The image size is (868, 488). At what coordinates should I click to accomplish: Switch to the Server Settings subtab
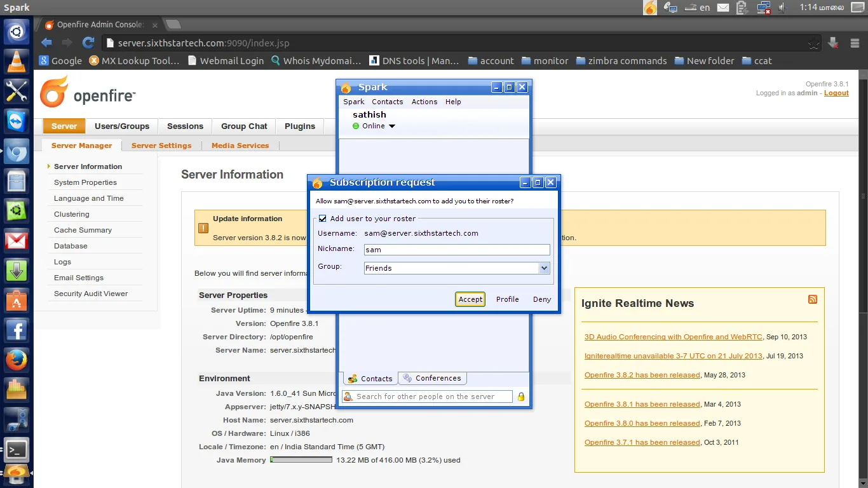click(x=161, y=146)
